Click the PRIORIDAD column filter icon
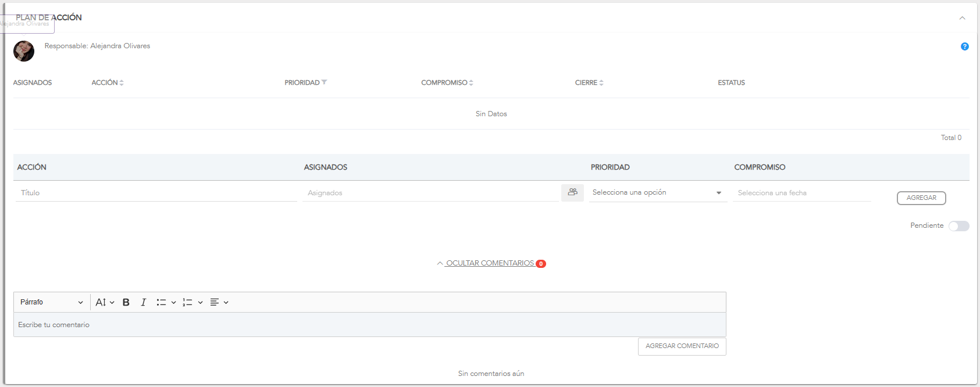 324,83
